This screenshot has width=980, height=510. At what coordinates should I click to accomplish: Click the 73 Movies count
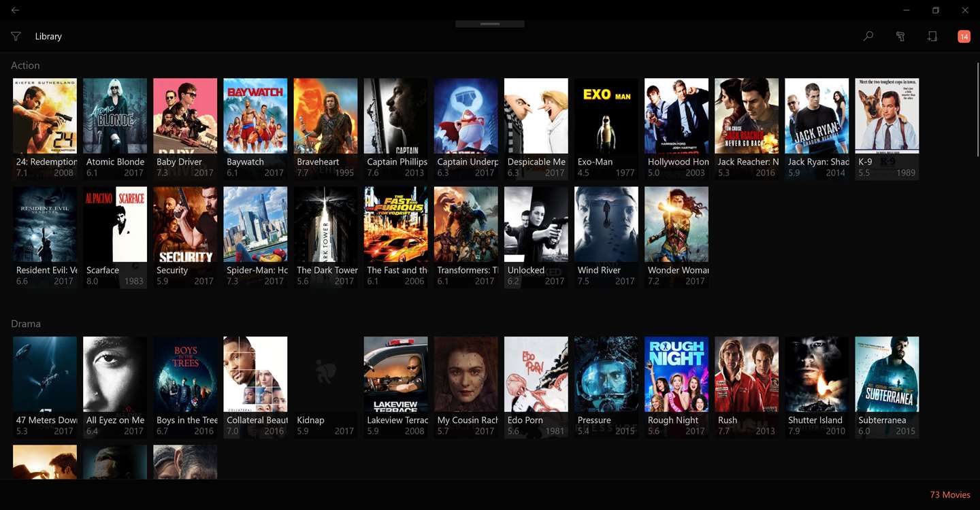click(950, 494)
